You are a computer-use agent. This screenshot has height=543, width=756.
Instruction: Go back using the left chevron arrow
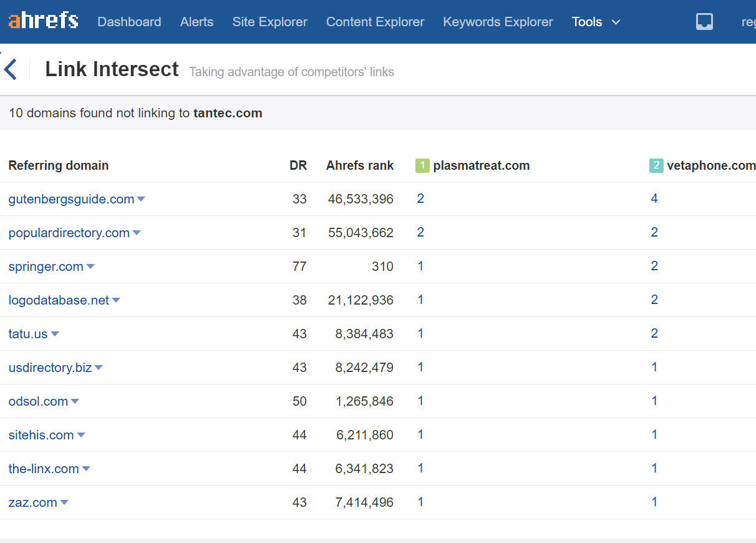10,69
